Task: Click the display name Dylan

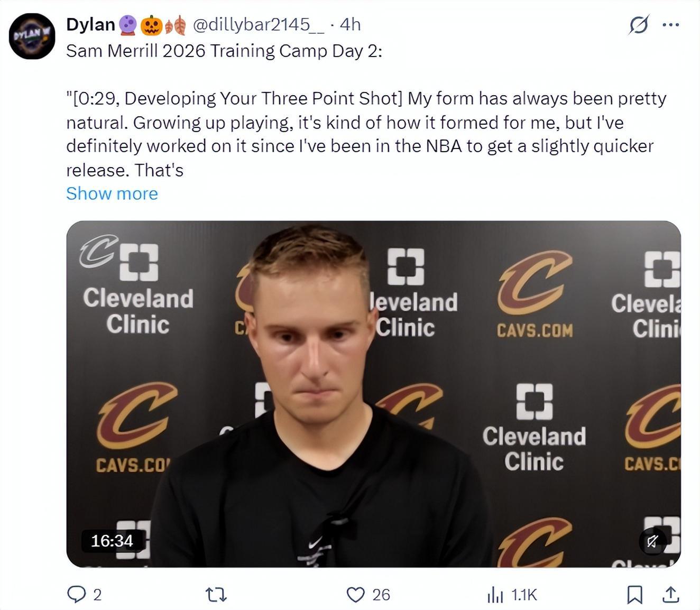Action: coord(90,24)
